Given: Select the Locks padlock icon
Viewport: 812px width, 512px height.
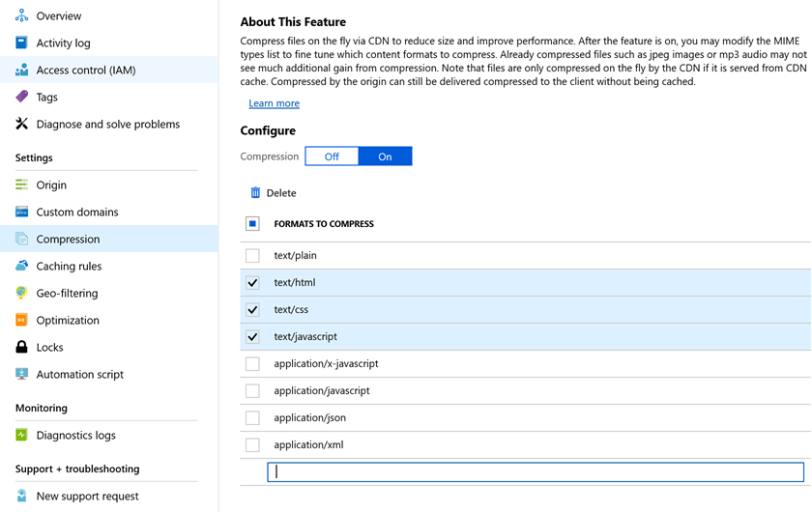Looking at the screenshot, I should click(x=21, y=347).
